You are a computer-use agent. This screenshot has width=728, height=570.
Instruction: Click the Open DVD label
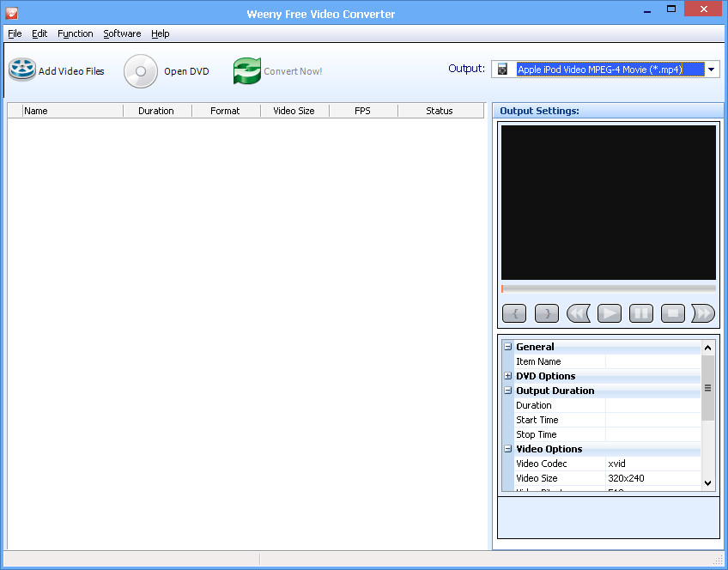pyautogui.click(x=186, y=71)
